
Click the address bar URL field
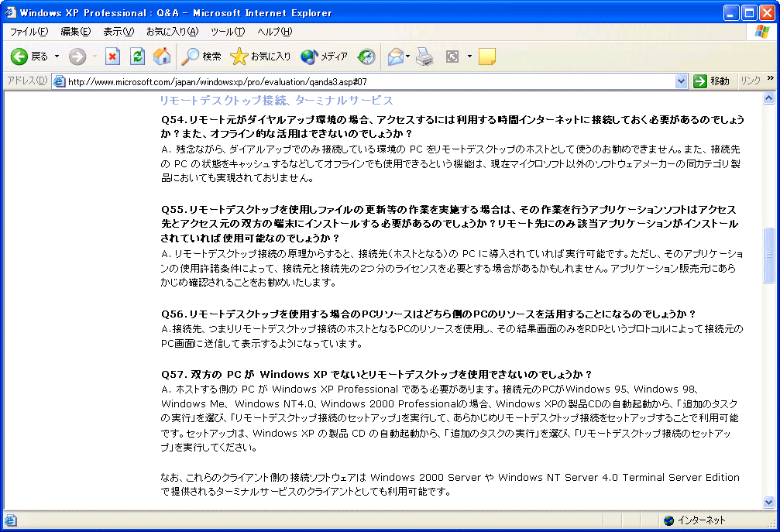point(370,81)
